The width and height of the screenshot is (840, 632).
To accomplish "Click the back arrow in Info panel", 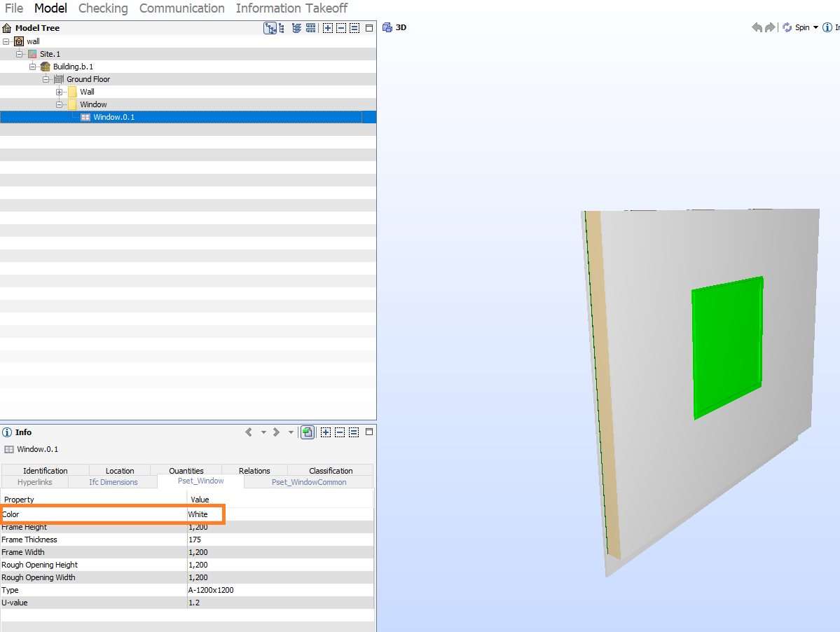I will pyautogui.click(x=249, y=432).
